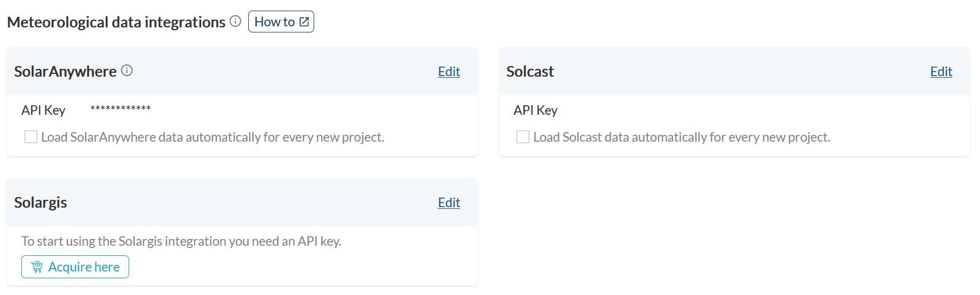
Task: Enable automatic SolarAnywhere data loading checkbox
Action: (31, 137)
